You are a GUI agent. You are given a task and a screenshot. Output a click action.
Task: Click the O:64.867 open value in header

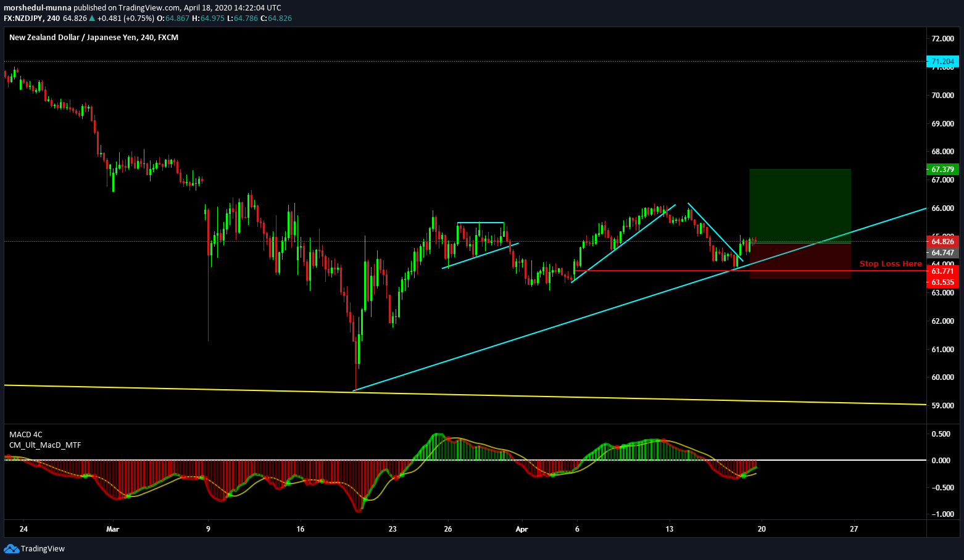[173, 19]
